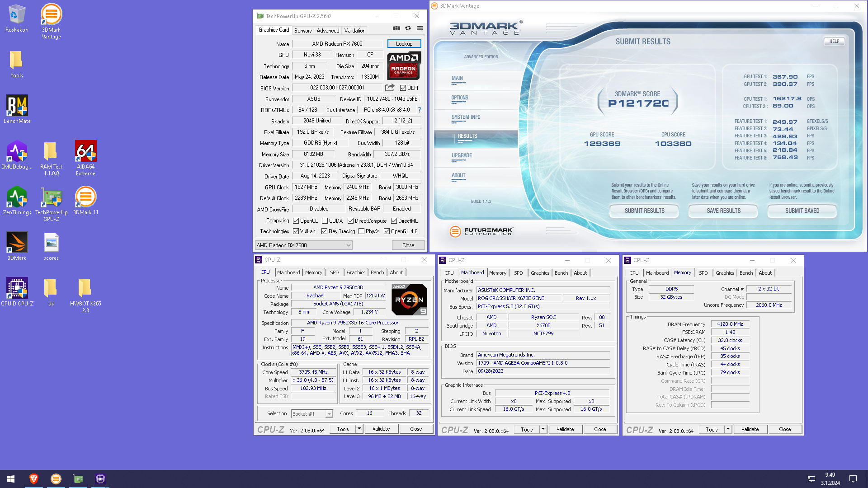Launch SMUDebug desktop shortcut
Image resolution: width=868 pixels, height=488 pixels.
coord(17,155)
